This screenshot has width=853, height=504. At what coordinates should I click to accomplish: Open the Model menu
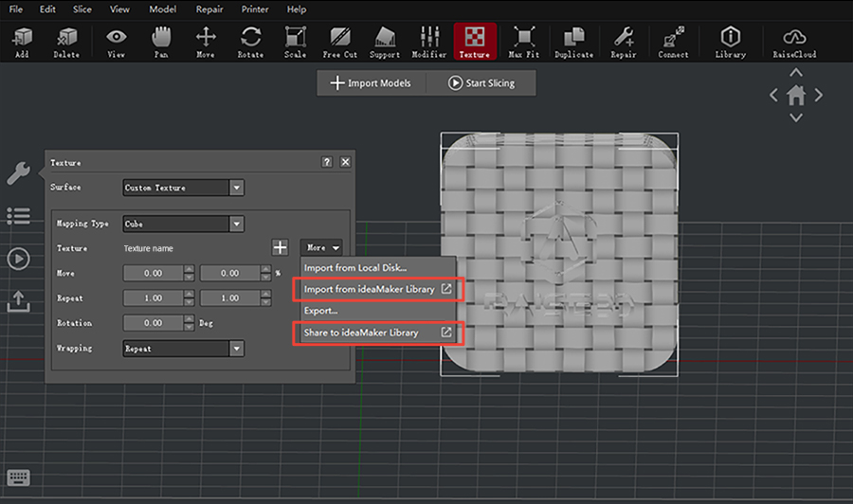(163, 9)
